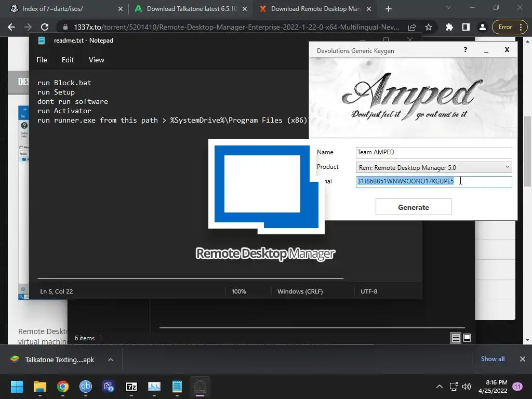This screenshot has width=532, height=399.
Task: Open the Notepad View menu
Action: [x=96, y=60]
